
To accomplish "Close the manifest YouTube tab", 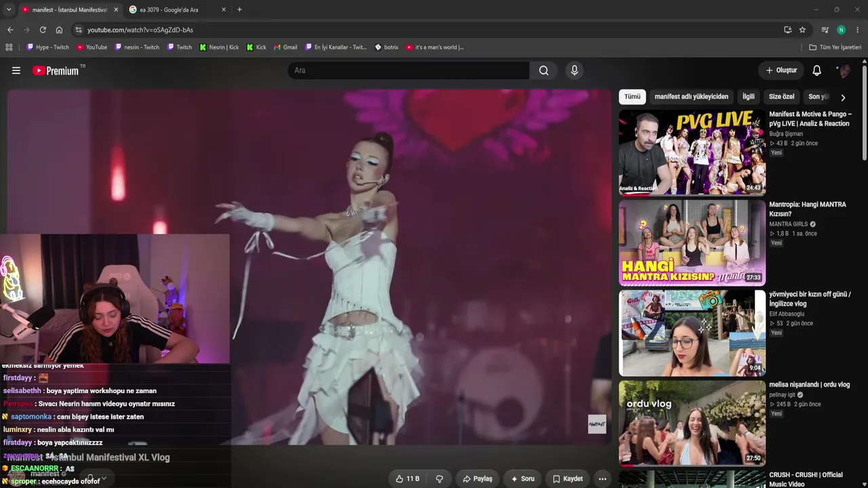I will click(116, 9).
